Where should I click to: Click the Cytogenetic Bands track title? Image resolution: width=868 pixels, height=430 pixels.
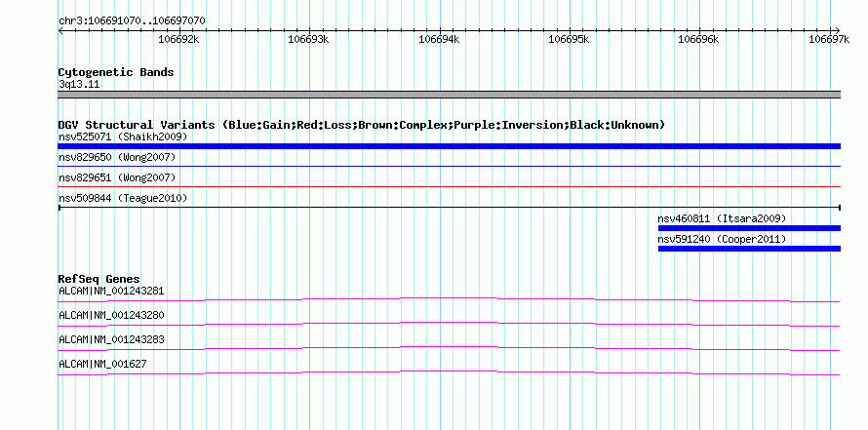point(116,72)
